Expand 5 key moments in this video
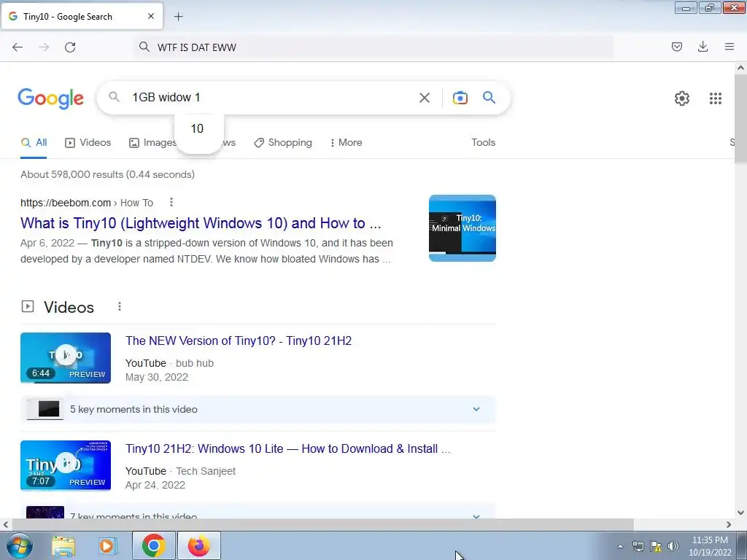Image resolution: width=747 pixels, height=560 pixels. point(258,409)
